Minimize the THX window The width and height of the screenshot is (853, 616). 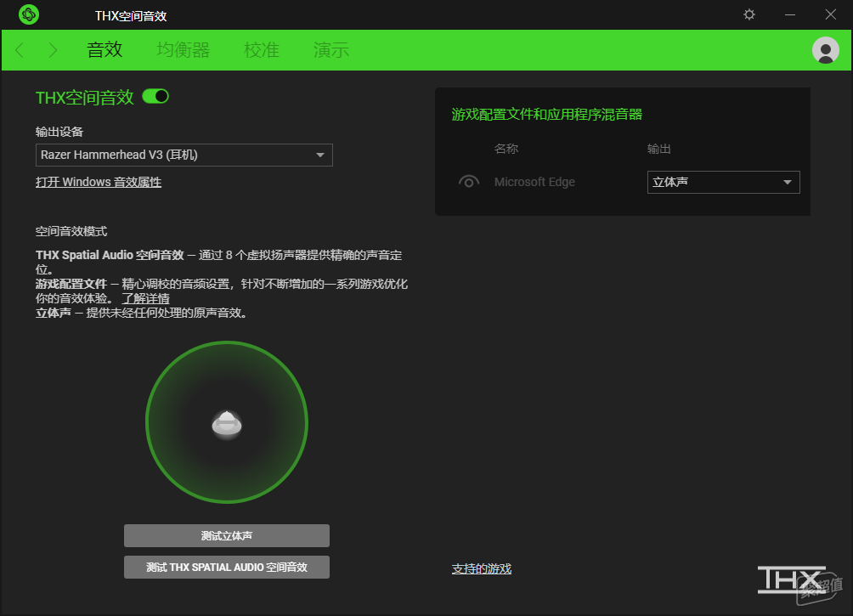pyautogui.click(x=790, y=14)
